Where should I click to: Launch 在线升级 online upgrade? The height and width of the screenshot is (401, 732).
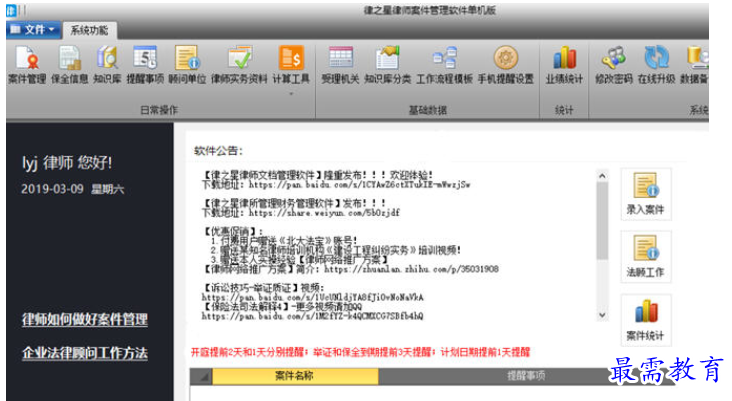pos(656,65)
